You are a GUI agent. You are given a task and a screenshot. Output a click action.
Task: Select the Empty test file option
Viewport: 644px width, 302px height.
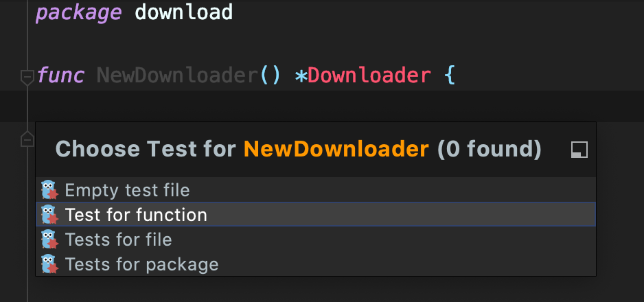point(127,190)
